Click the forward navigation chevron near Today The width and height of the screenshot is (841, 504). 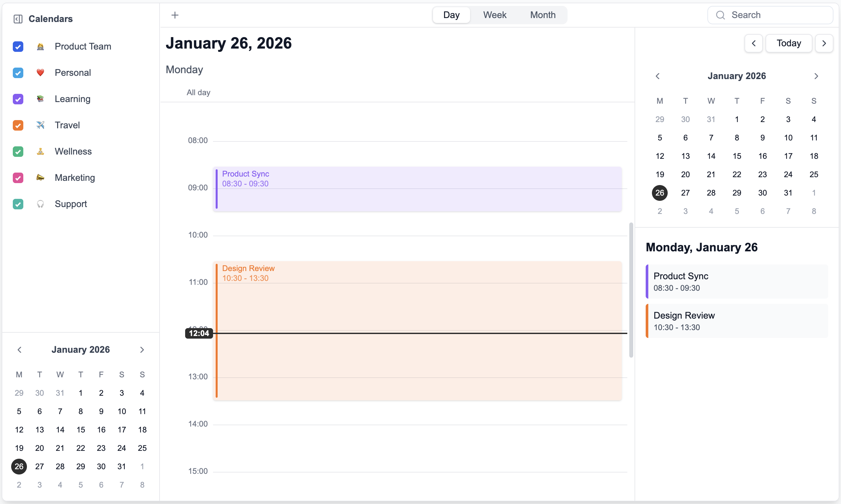click(824, 43)
